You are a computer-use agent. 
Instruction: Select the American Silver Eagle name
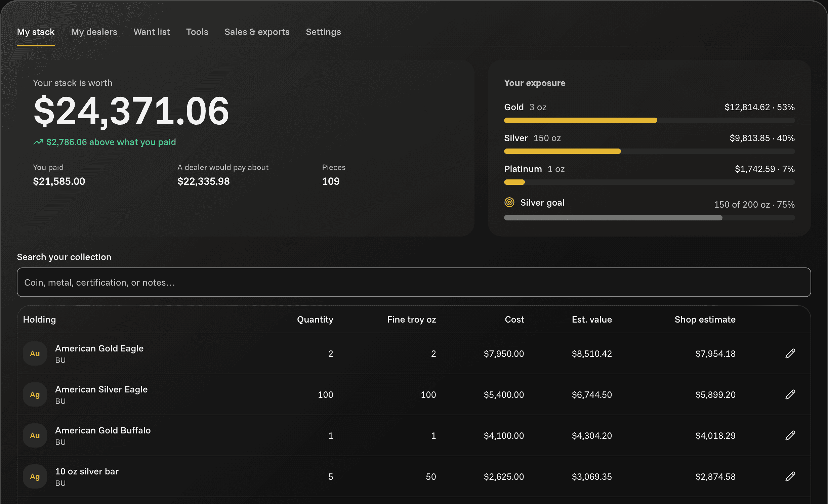(x=101, y=389)
